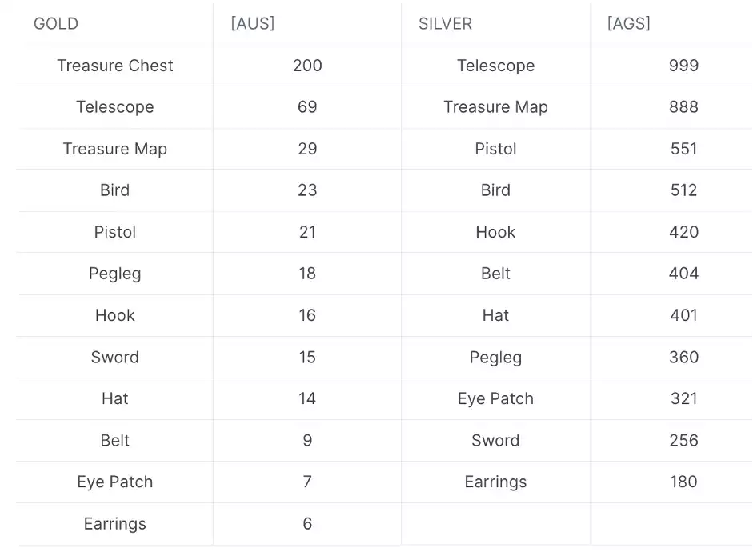This screenshot has width=753, height=560.
Task: Click the Hook cell in Silver column
Action: pos(495,232)
